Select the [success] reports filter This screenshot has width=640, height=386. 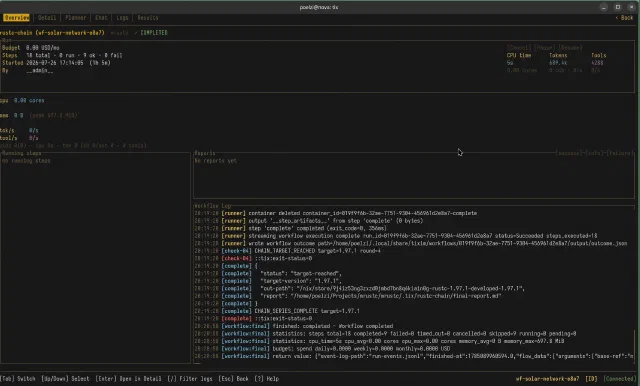[569, 153]
